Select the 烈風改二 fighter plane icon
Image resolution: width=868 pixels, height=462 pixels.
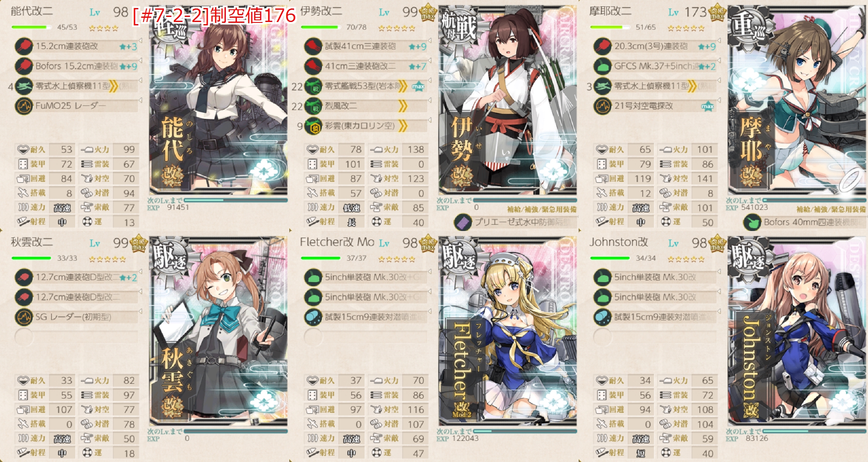coord(313,106)
